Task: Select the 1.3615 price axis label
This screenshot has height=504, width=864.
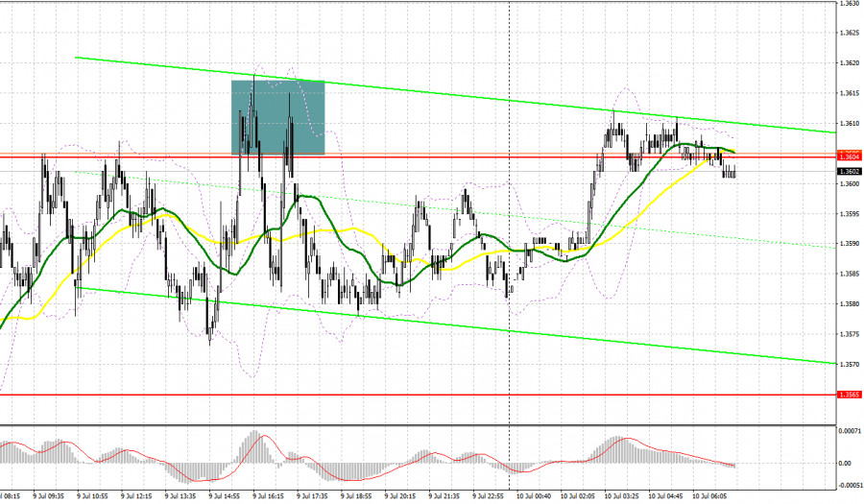Action: coord(850,93)
